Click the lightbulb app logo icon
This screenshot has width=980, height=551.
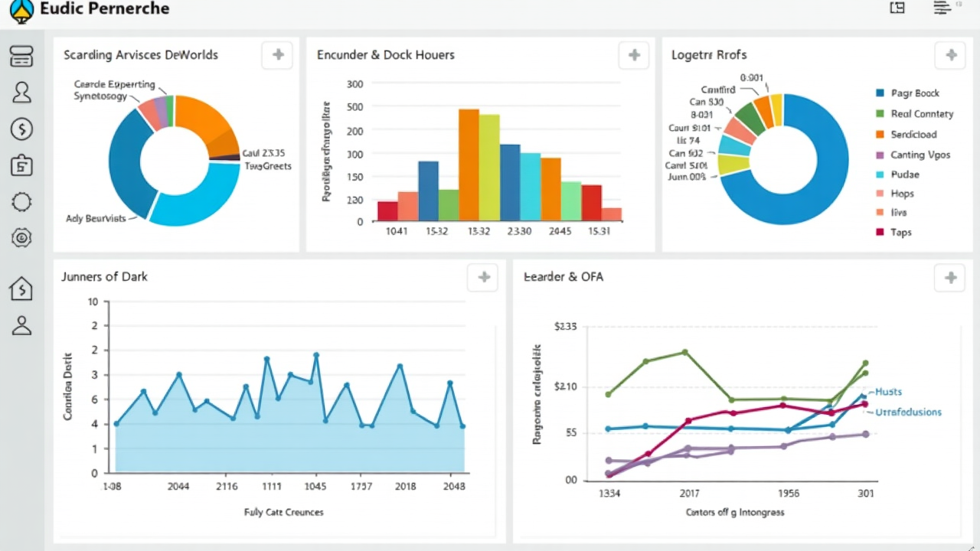[x=21, y=10]
